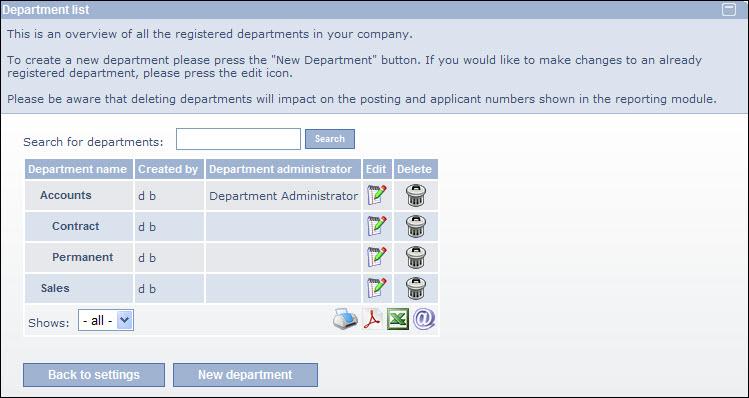Screen dimensions: 749x398
Task: Print the department list
Action: pos(345,319)
